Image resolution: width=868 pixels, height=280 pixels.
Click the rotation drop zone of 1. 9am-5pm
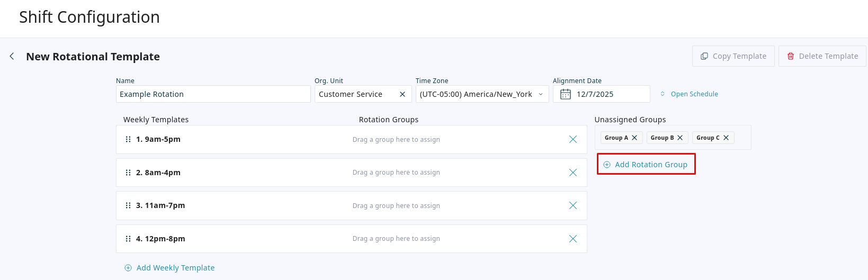(x=396, y=140)
